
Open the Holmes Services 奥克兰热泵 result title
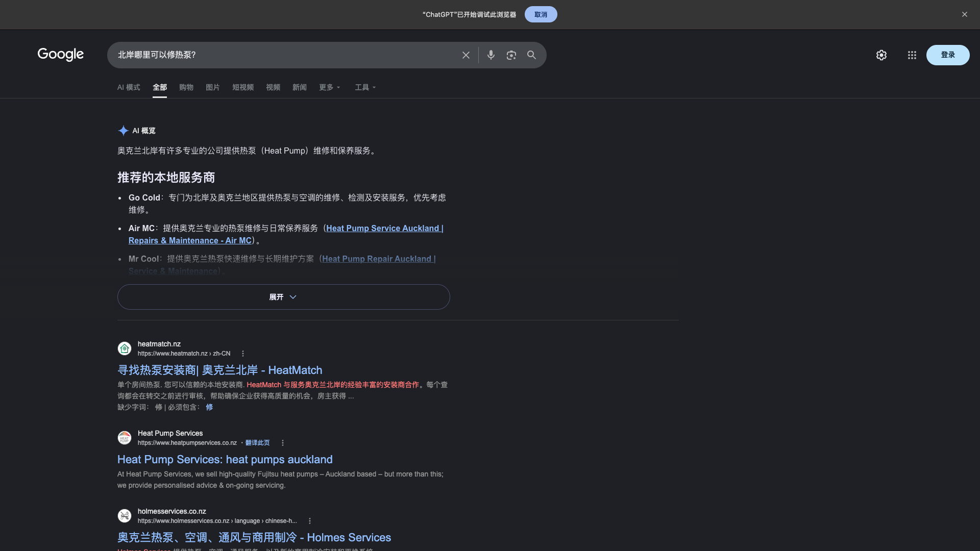tap(254, 537)
